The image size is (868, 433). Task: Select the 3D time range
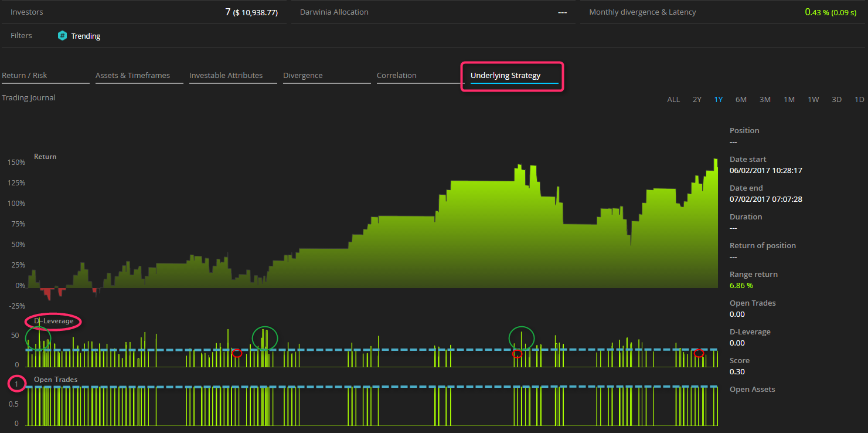pyautogui.click(x=836, y=100)
